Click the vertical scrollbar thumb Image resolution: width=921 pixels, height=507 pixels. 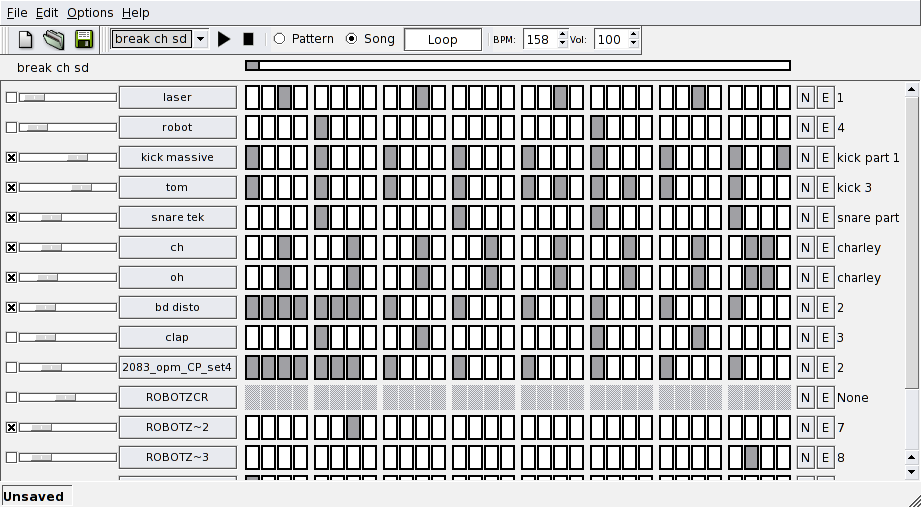tap(911, 241)
